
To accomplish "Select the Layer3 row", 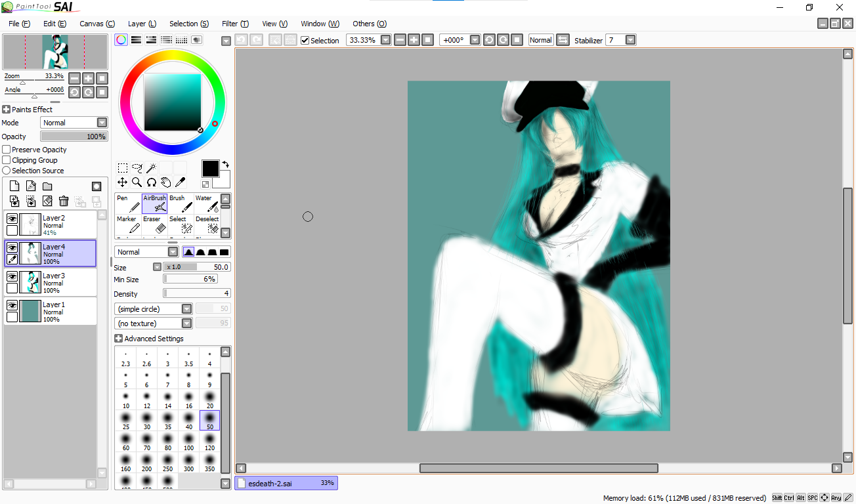I will [51, 283].
